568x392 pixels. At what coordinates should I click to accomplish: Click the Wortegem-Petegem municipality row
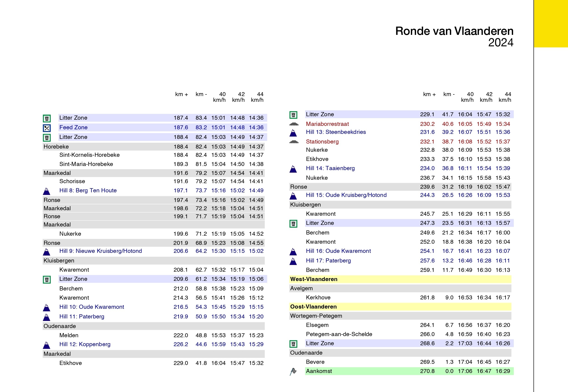tap(400, 316)
